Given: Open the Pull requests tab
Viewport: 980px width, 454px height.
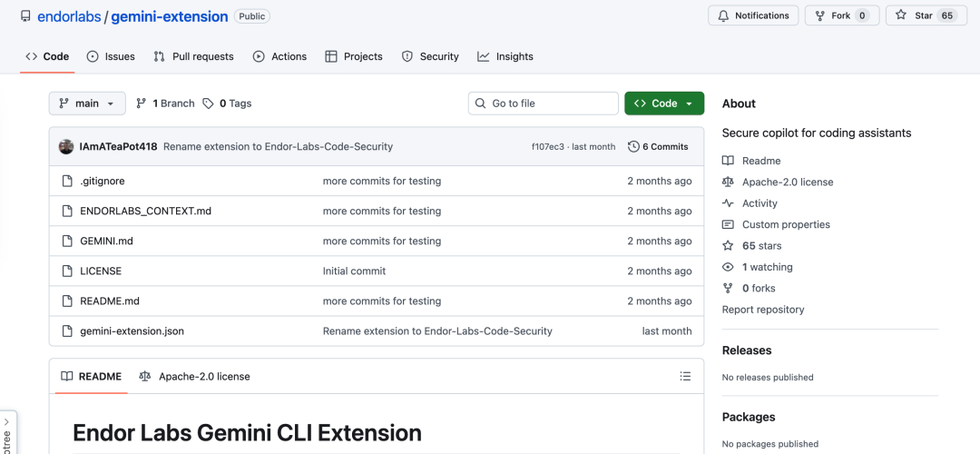Looking at the screenshot, I should [193, 56].
